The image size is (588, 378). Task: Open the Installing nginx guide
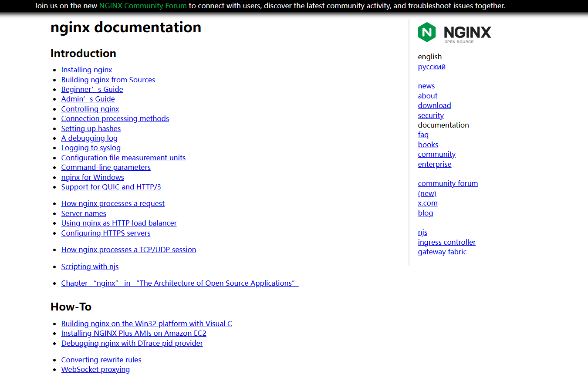pos(87,70)
